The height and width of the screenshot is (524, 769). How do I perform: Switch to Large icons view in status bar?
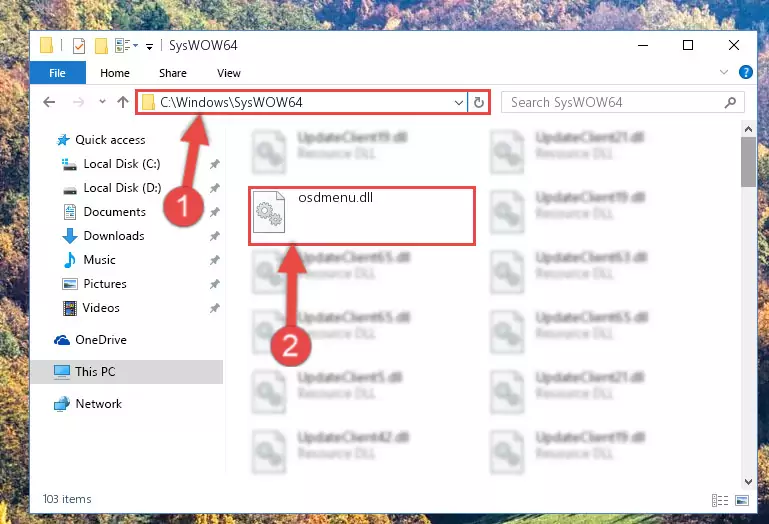742,500
